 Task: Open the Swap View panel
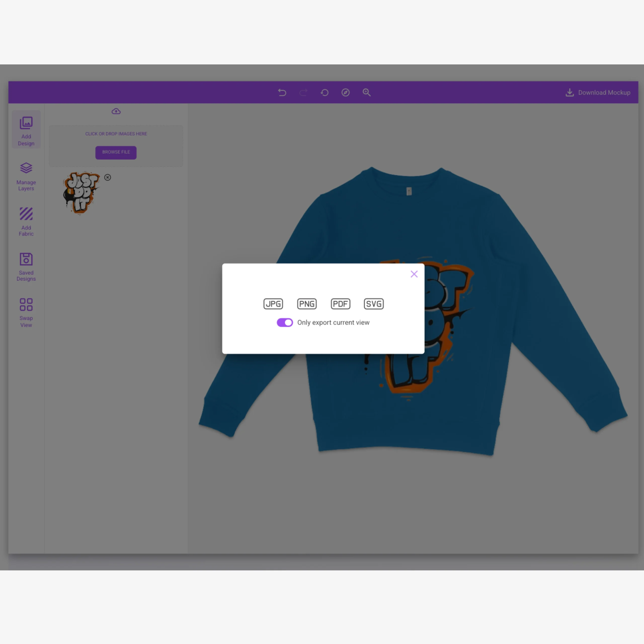tap(26, 313)
